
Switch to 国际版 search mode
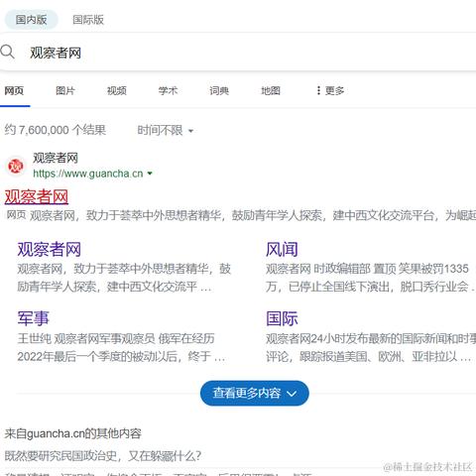(88, 20)
